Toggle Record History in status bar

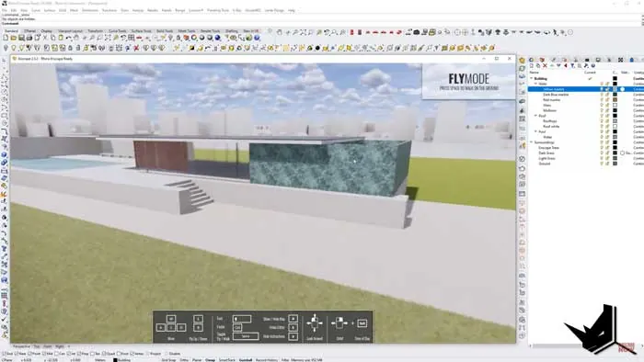[x=267, y=360]
